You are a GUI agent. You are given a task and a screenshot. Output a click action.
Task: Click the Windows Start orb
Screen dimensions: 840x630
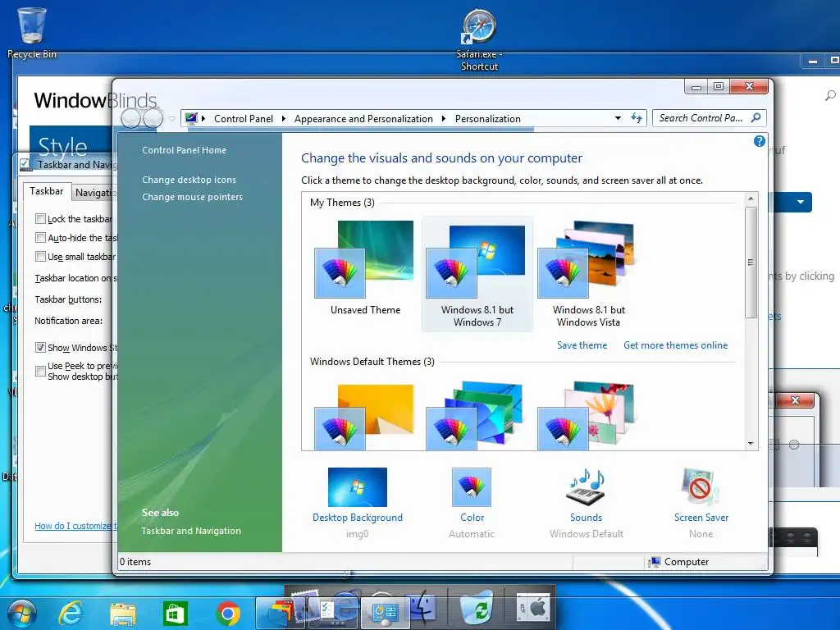coord(21,612)
